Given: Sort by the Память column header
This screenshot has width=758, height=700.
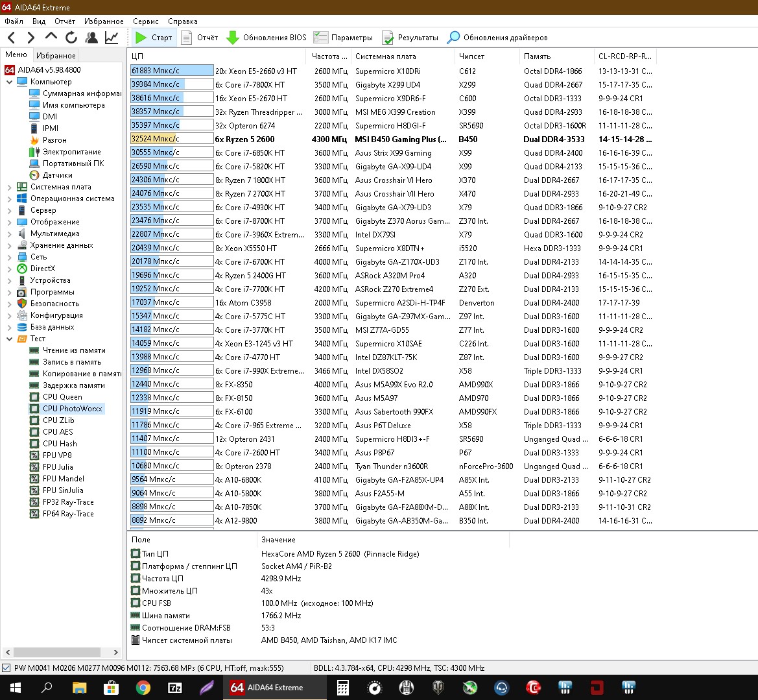Looking at the screenshot, I should (556, 56).
